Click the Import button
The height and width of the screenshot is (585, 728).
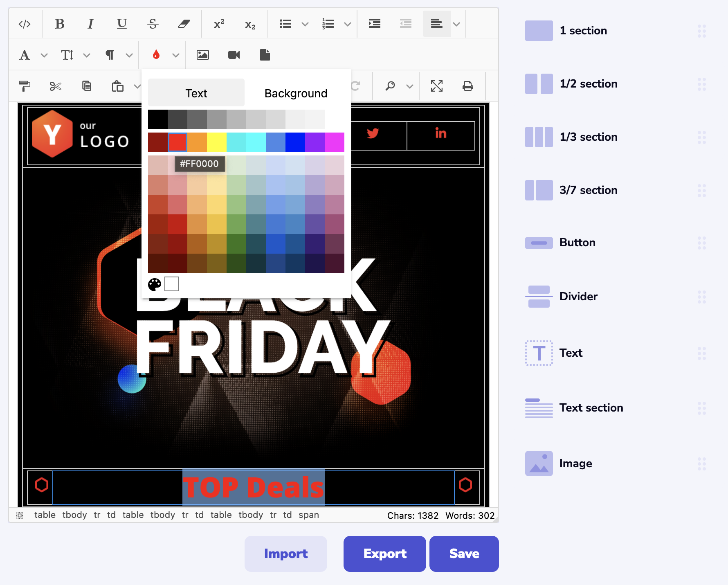click(x=286, y=554)
